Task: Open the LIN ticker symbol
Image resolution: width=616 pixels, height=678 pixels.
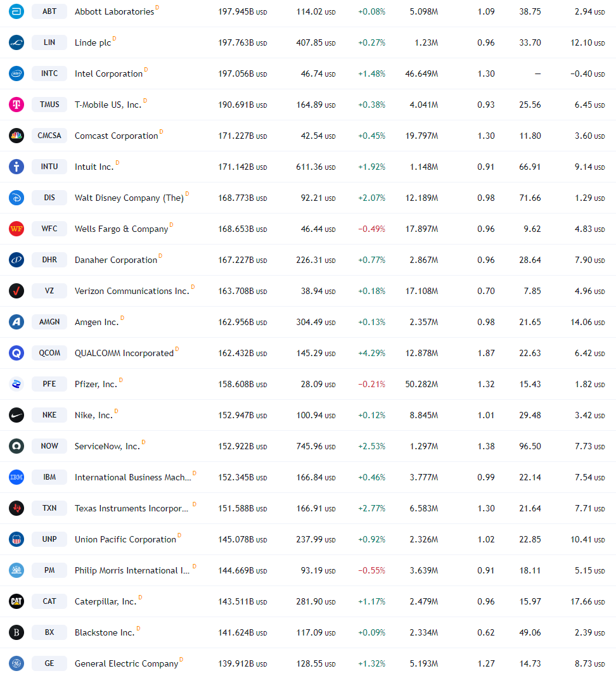Action: pos(49,42)
